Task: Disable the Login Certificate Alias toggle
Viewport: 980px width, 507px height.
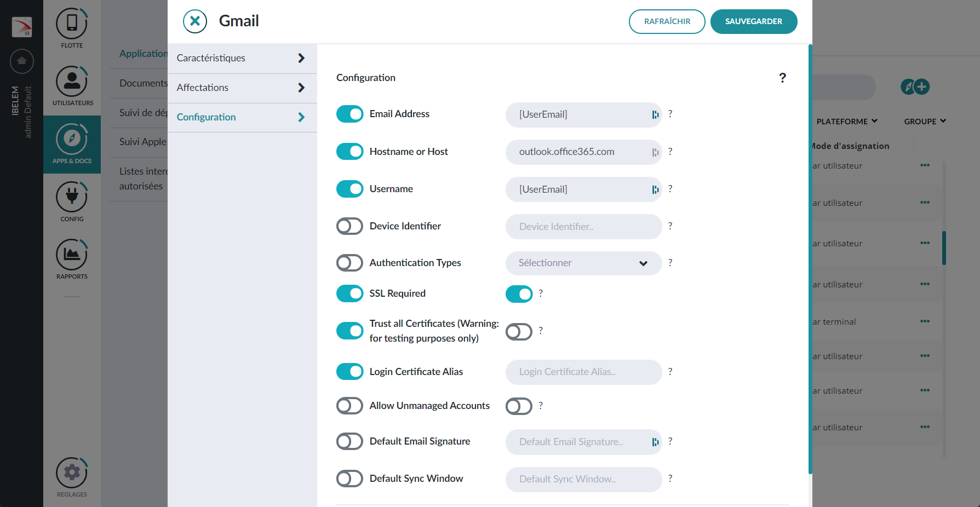Action: coord(349,372)
